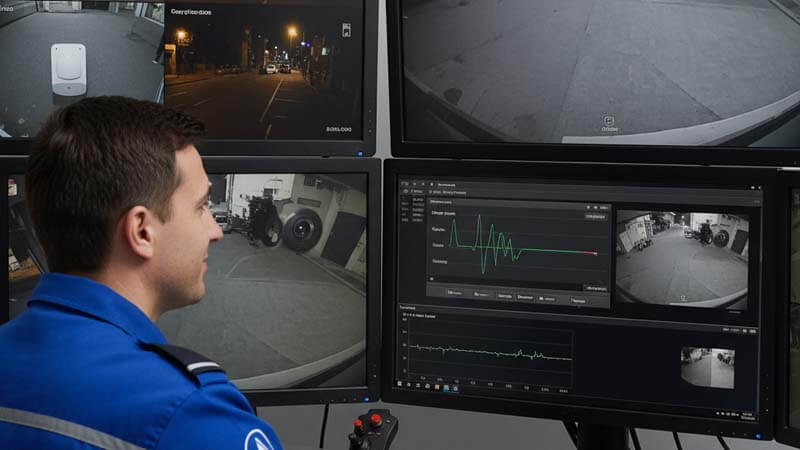Viewport: 800px width, 450px height.
Task: Click the second button in the row below the waveform
Action: [481, 296]
